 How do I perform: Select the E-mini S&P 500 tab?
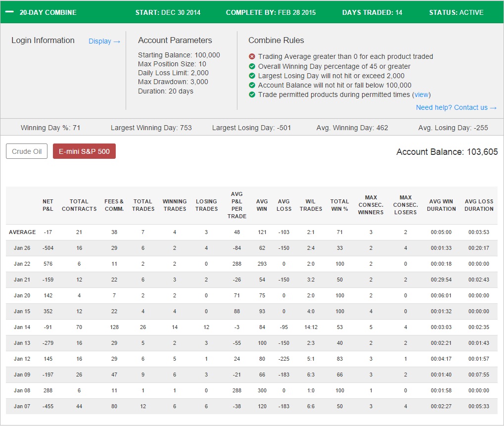(x=84, y=151)
